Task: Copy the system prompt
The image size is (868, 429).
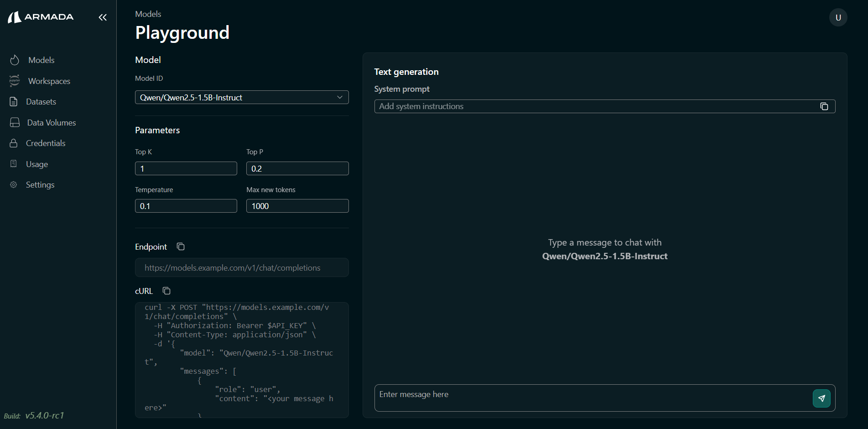Action: pyautogui.click(x=824, y=106)
